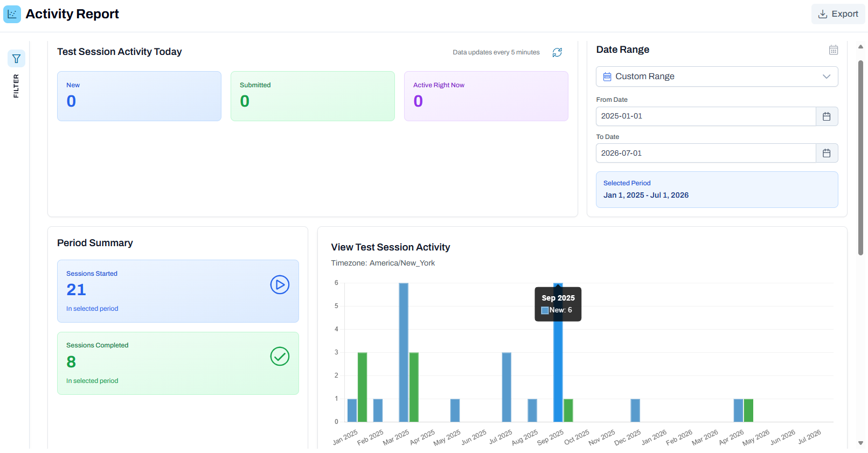Click the Jan 2025 green bar
Image resolution: width=868 pixels, height=453 pixels.
tap(362, 387)
